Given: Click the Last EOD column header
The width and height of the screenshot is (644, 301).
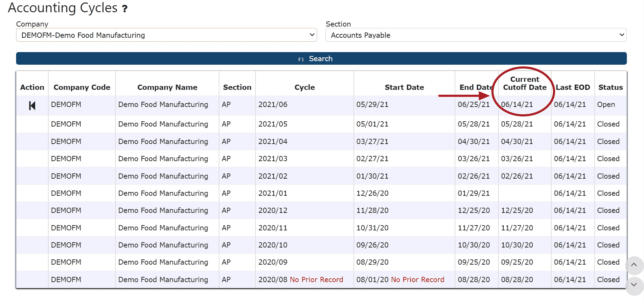Looking at the screenshot, I should click(573, 87).
